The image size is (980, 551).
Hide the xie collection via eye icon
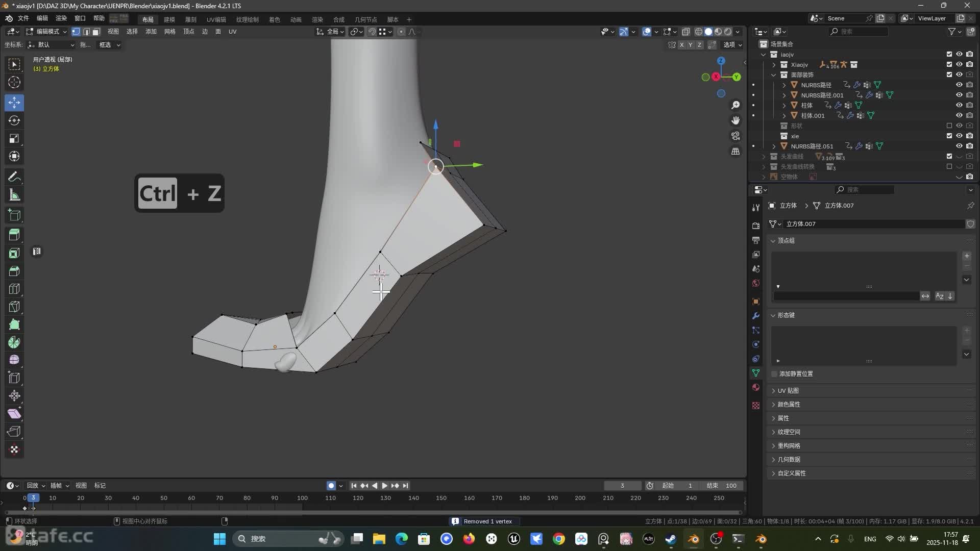pos(959,136)
